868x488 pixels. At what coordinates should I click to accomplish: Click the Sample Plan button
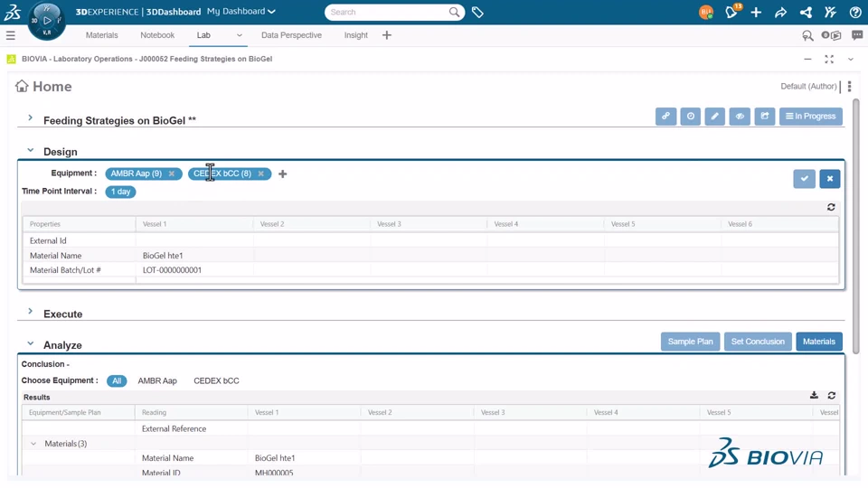coord(690,342)
